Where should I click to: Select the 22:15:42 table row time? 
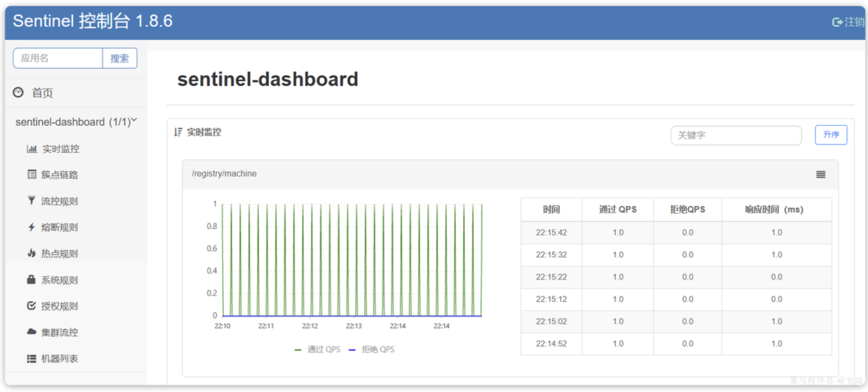551,232
